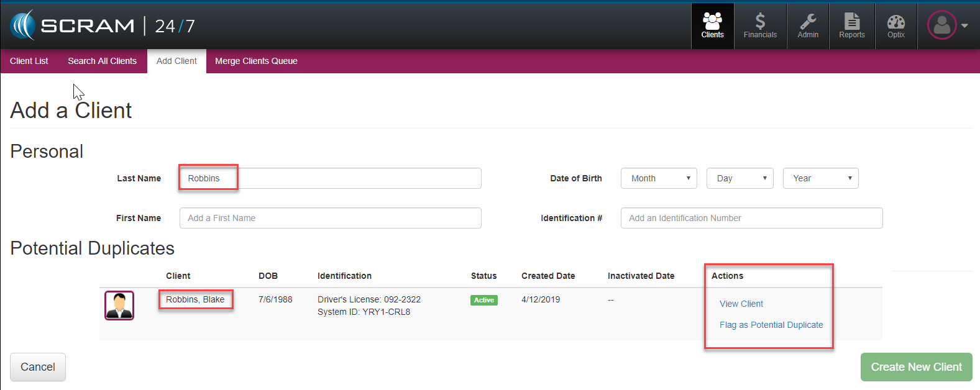Click the View Client link

pos(741,304)
